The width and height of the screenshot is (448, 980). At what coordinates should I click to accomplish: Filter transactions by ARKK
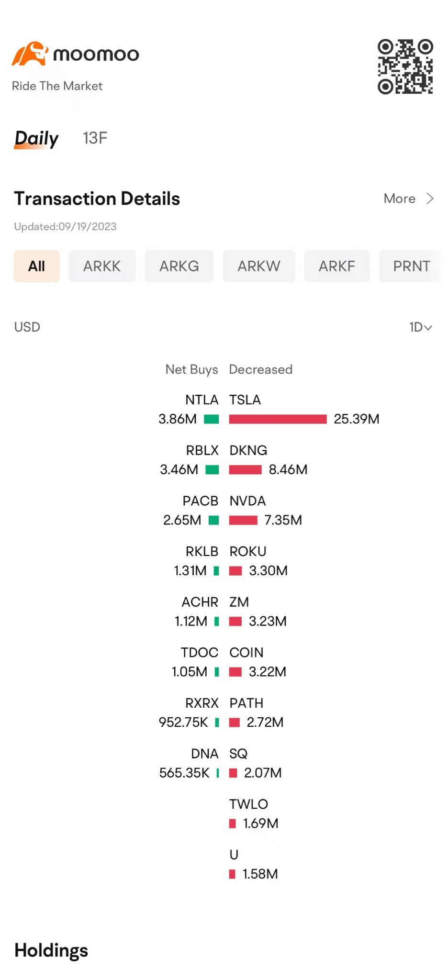point(102,266)
